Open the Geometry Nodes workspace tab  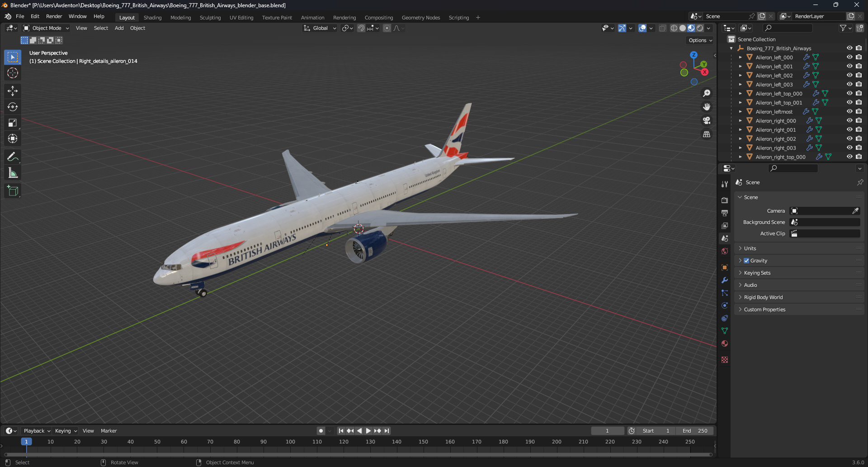tap(421, 18)
